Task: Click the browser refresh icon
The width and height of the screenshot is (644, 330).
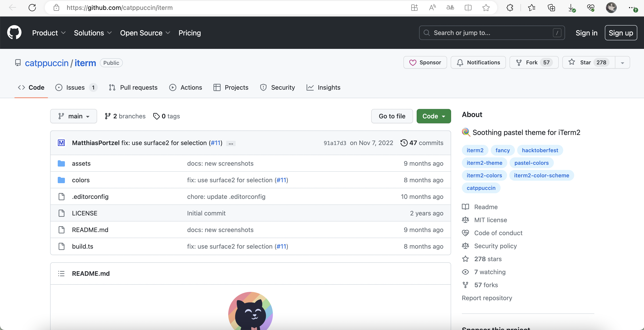Action: tap(32, 8)
